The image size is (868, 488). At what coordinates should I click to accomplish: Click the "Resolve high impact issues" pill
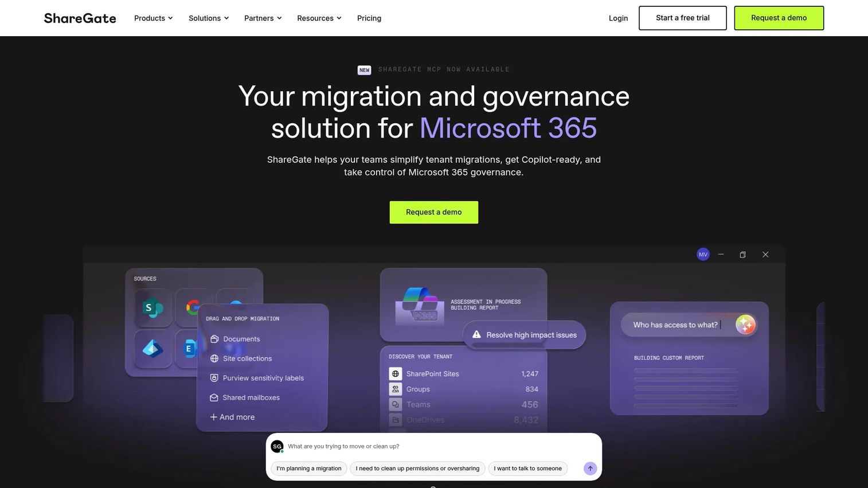coord(525,335)
